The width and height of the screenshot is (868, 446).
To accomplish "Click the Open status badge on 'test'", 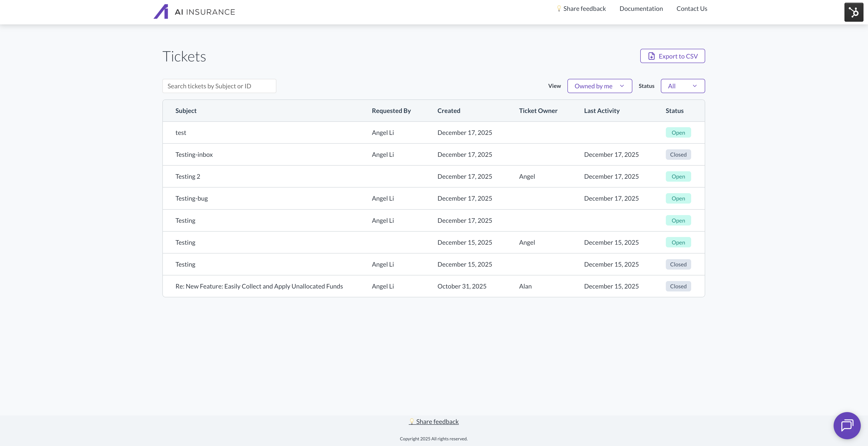I will point(678,132).
